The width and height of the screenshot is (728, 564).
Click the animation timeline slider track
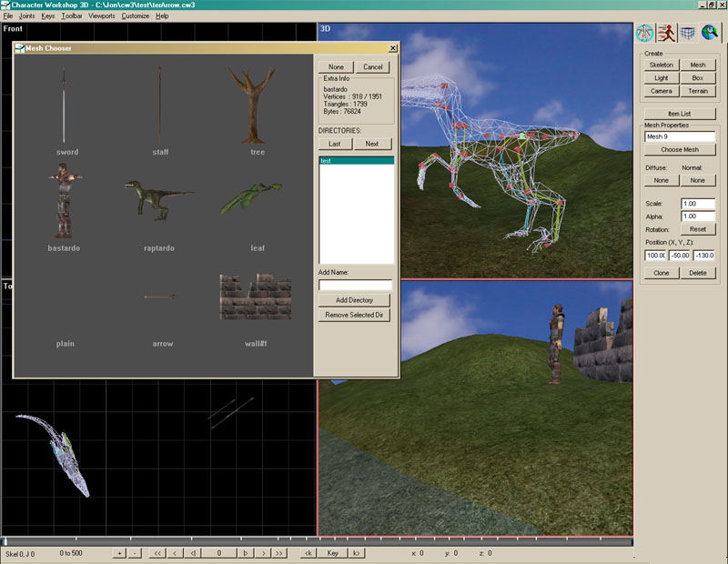tap(317, 541)
